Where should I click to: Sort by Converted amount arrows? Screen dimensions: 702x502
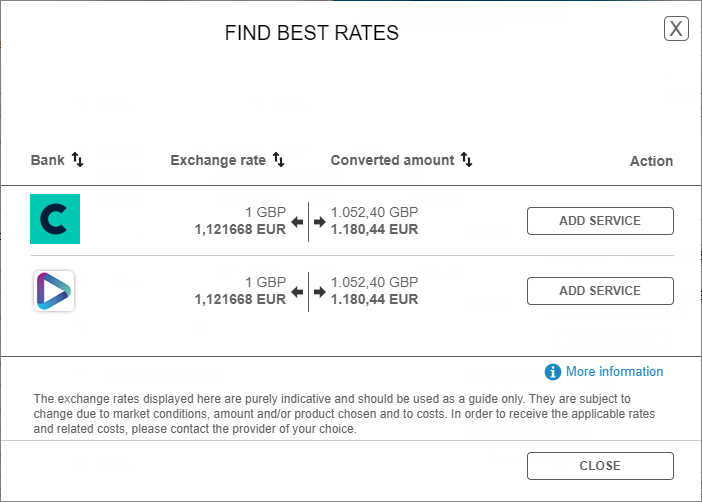pos(467,159)
